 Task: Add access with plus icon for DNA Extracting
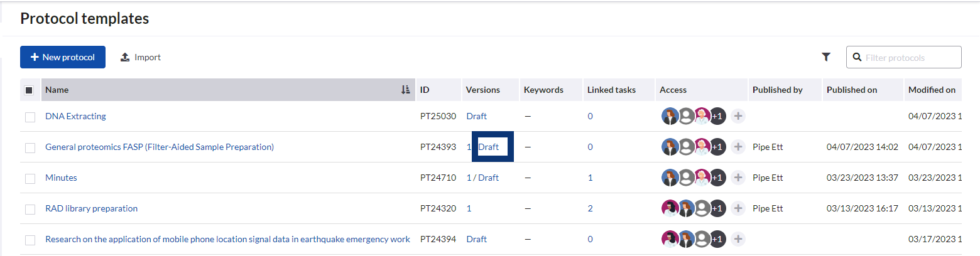click(x=738, y=116)
